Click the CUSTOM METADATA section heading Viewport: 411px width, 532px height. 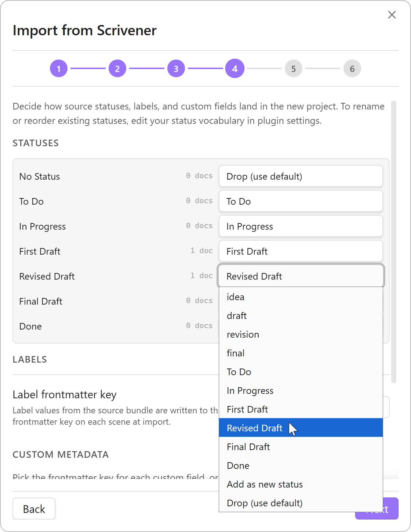(61, 454)
